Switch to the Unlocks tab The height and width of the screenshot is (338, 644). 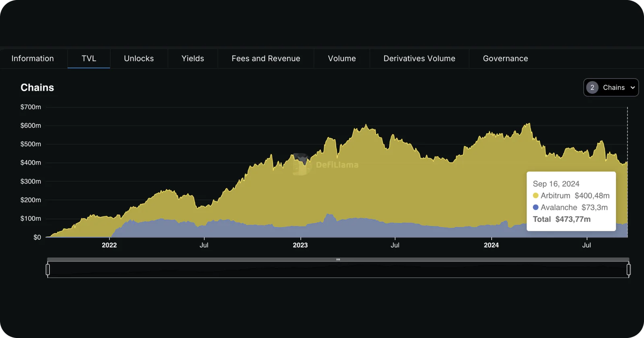(x=139, y=58)
